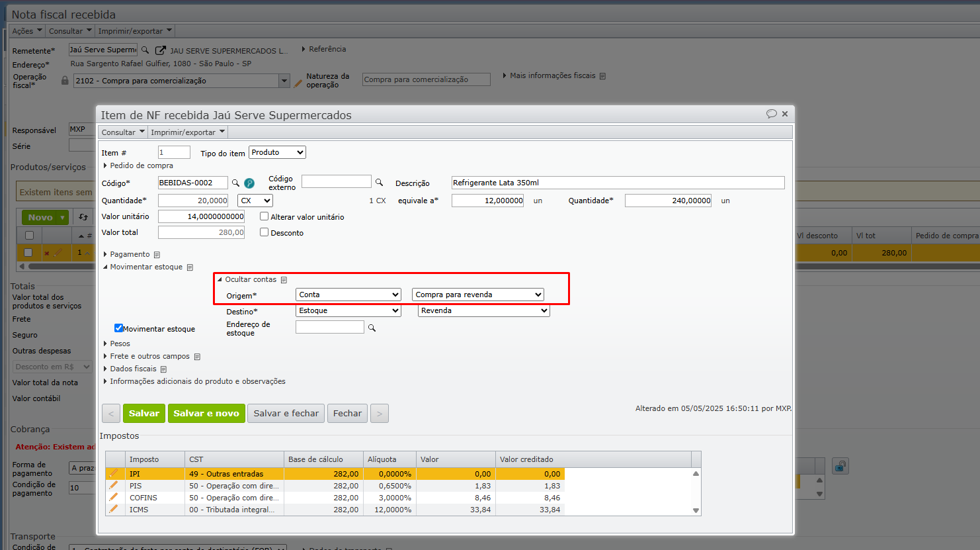The height and width of the screenshot is (550, 980).
Task: Click the search icon for Endereço de estoque
Action: pos(372,328)
